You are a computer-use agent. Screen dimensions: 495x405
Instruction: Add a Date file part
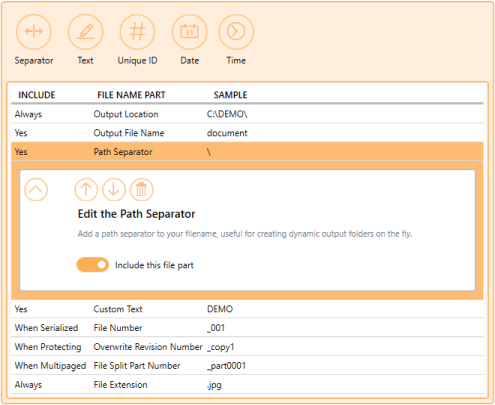189,32
